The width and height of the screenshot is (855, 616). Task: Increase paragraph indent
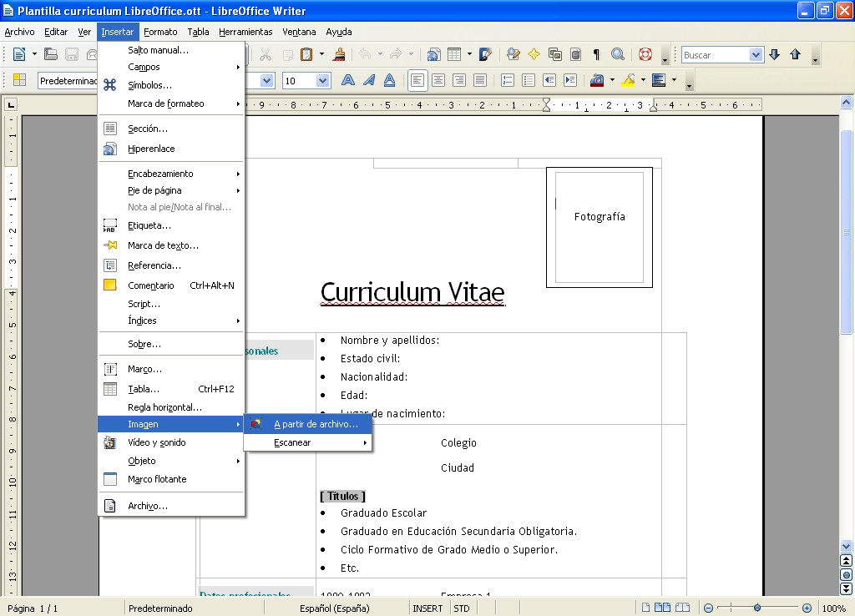(x=570, y=80)
